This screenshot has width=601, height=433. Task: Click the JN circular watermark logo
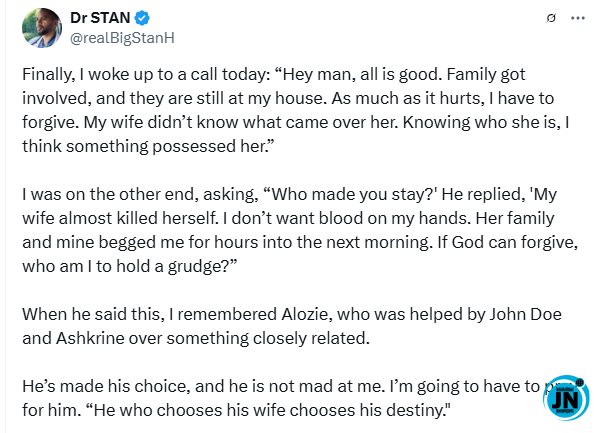point(566,398)
